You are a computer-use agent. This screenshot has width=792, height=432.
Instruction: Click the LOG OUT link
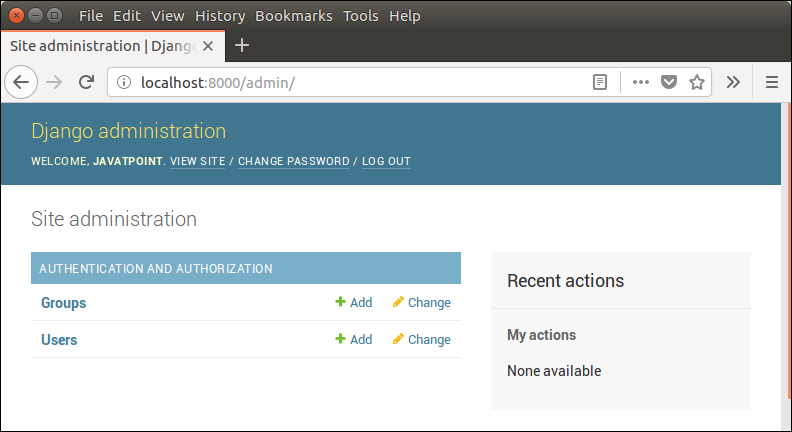pos(386,161)
